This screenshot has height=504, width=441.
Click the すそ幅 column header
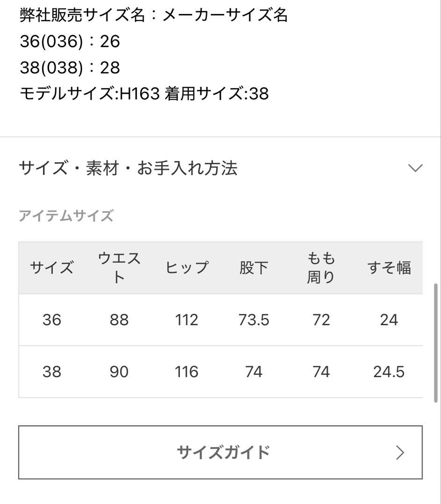[x=389, y=267]
